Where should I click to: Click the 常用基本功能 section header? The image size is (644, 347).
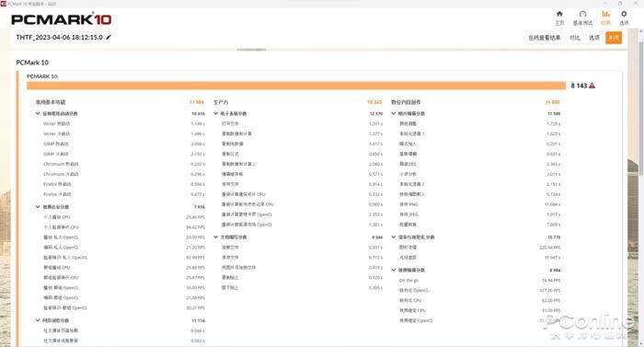[51, 102]
